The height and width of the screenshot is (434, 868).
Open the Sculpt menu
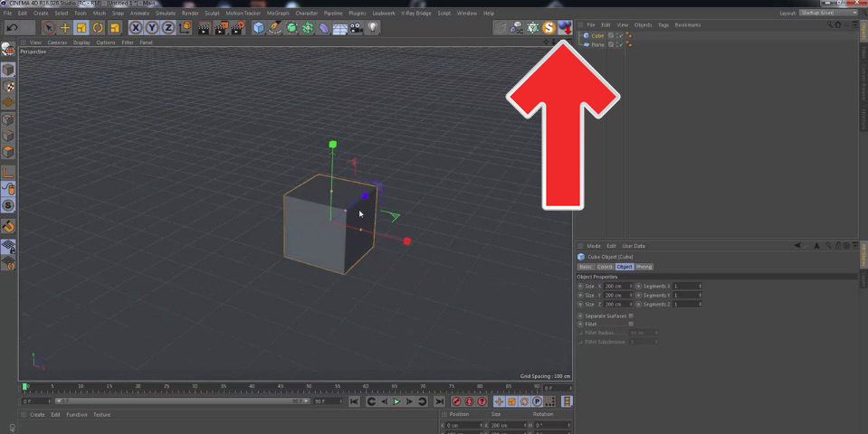point(212,14)
